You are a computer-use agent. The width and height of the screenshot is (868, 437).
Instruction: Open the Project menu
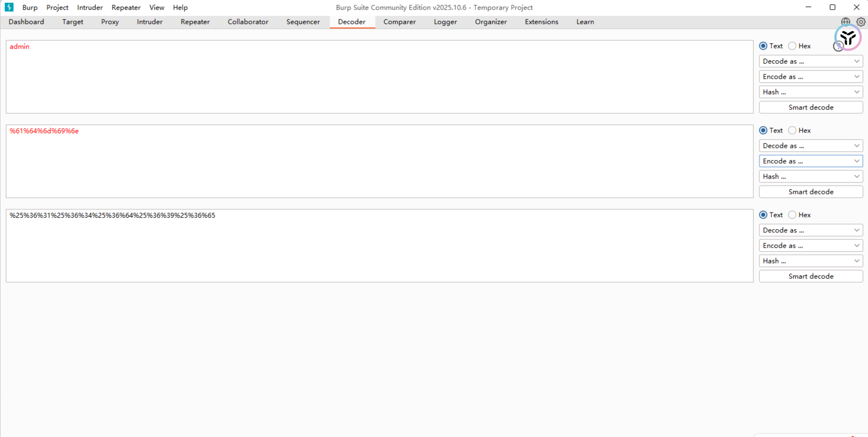tap(57, 7)
